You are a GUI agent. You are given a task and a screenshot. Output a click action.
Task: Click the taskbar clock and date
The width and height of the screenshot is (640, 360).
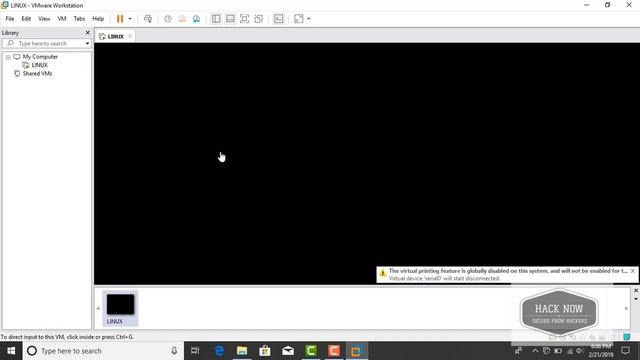[601, 351]
